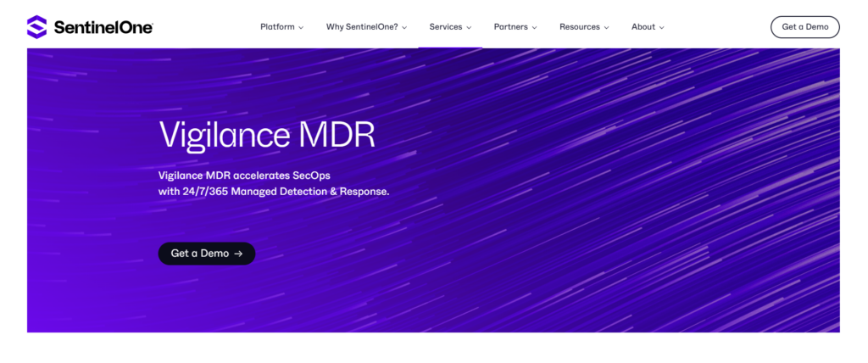Expand the chevron next to Platform

pos(301,27)
